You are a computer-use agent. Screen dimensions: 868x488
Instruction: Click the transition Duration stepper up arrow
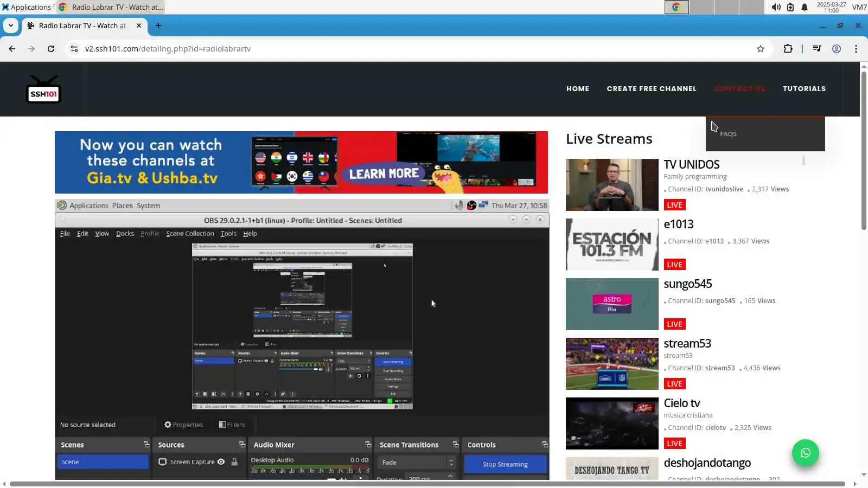point(450,476)
